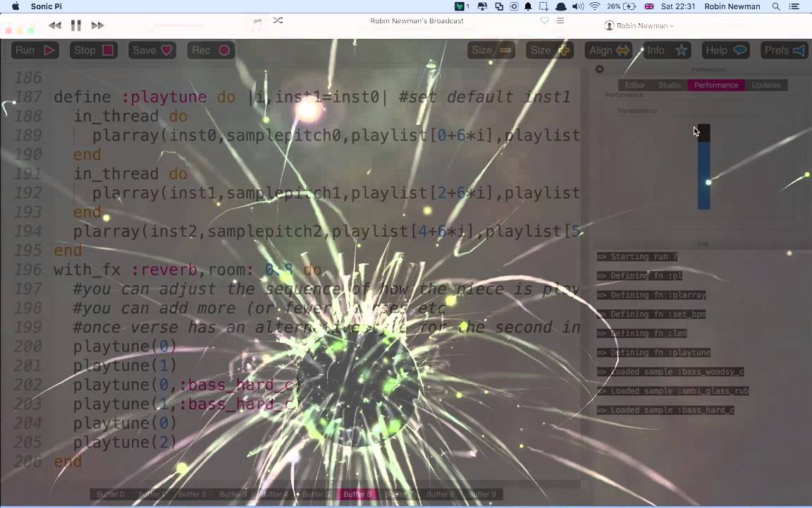Switch to Buffer 6
This screenshot has width=812, height=508.
click(357, 495)
